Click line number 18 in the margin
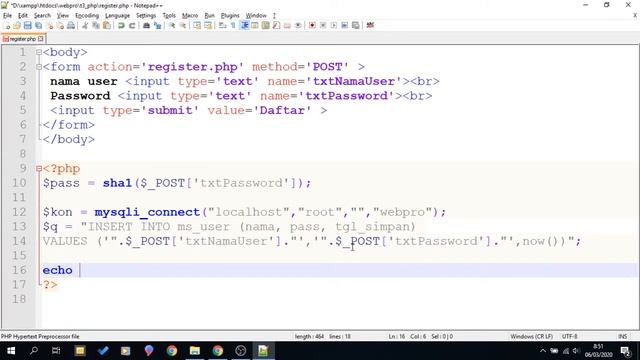Screen dimensions: 640x360 [19, 299]
